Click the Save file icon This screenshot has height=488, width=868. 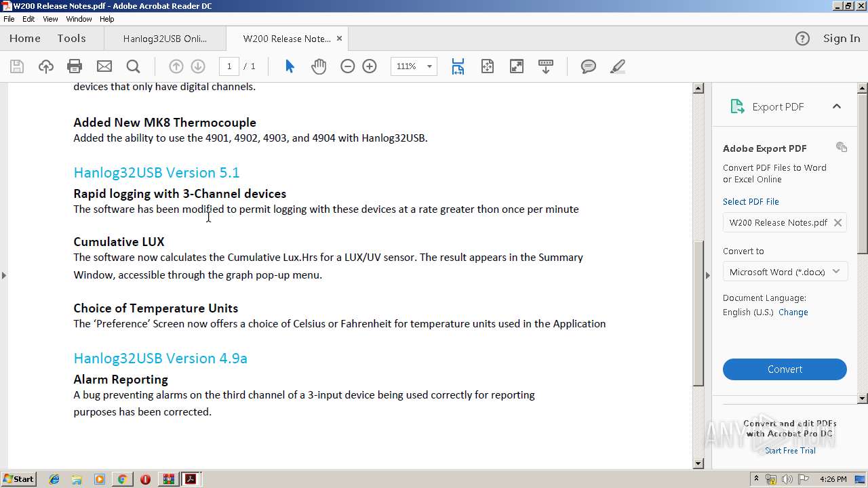(17, 66)
